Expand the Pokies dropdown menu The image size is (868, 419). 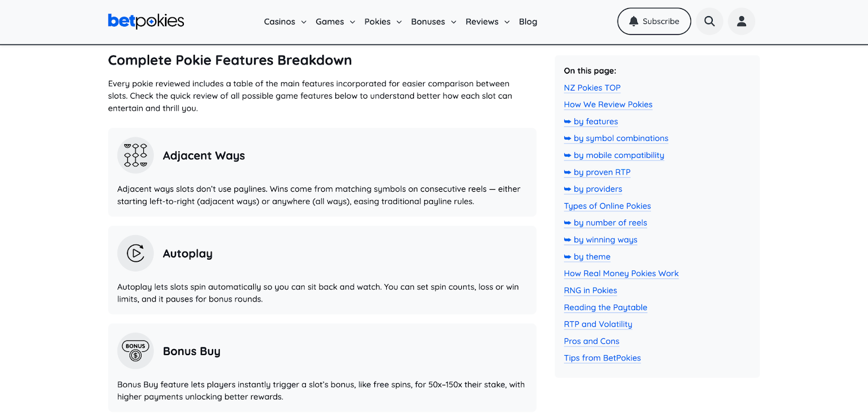(x=382, y=22)
